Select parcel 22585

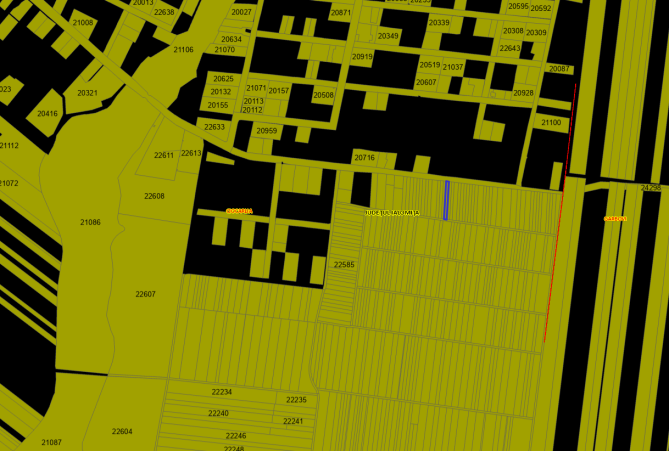[x=344, y=265]
